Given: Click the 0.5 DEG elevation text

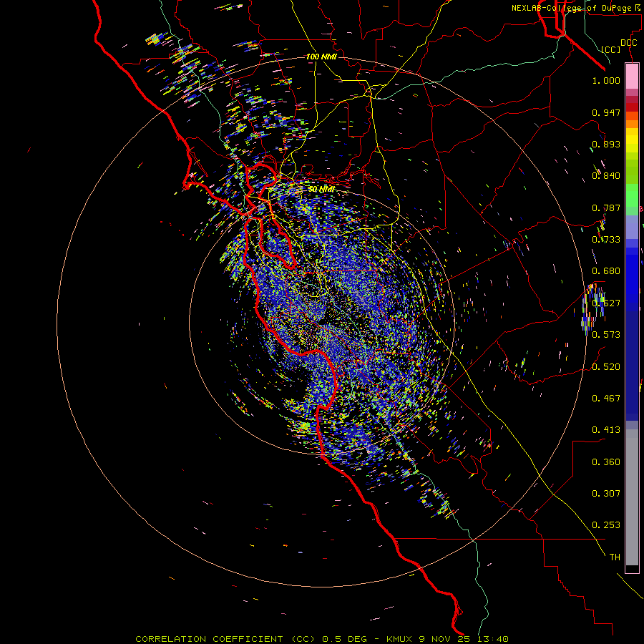Looking at the screenshot, I should pos(344,639).
